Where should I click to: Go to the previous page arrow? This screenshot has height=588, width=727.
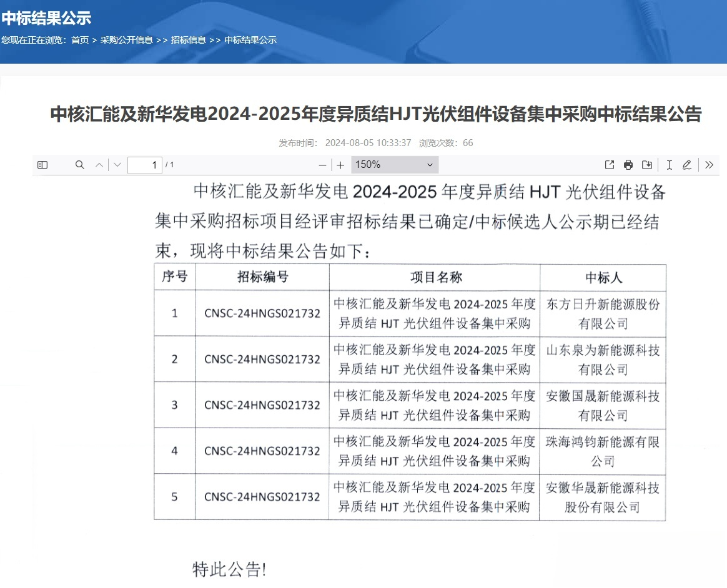(x=99, y=164)
